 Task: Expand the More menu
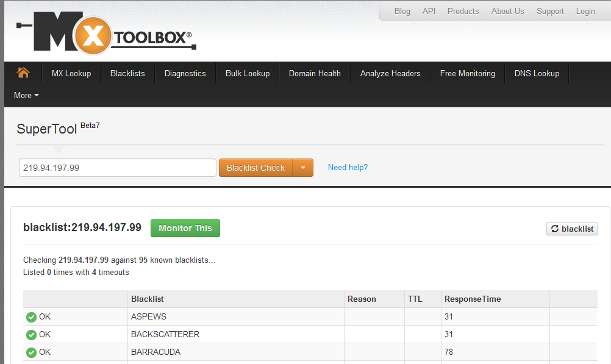coord(26,95)
